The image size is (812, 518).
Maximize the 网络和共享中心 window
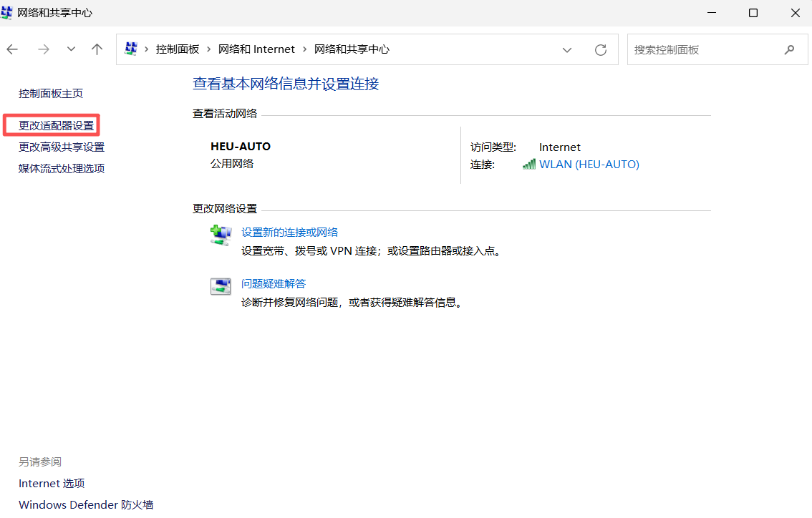pyautogui.click(x=753, y=13)
